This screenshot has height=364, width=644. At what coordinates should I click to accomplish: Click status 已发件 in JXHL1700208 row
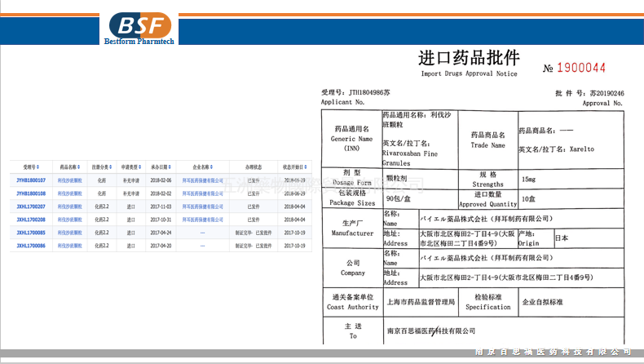click(x=254, y=220)
